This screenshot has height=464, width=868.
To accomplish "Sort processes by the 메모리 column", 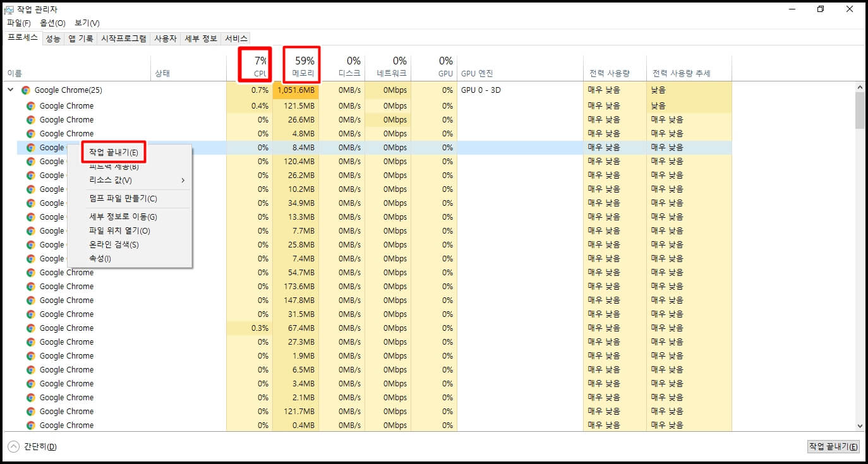I will 296,68.
